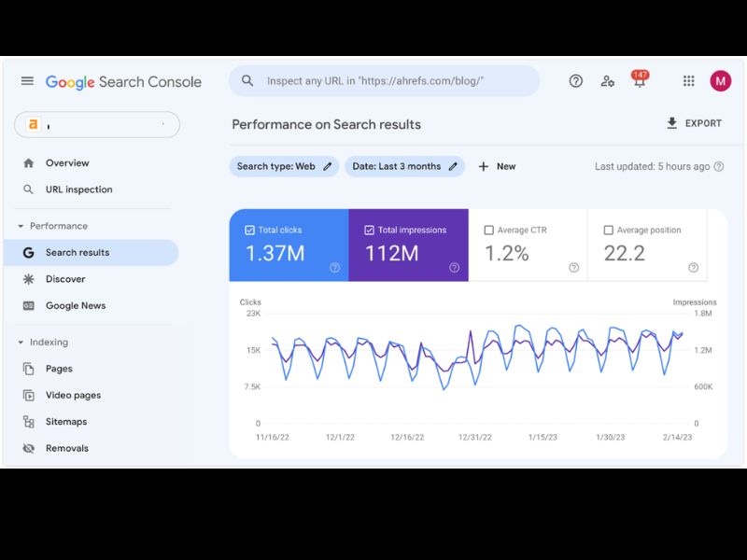This screenshot has height=560, width=747.
Task: Click the 2/14/23 date label on chart
Action: coord(678,437)
